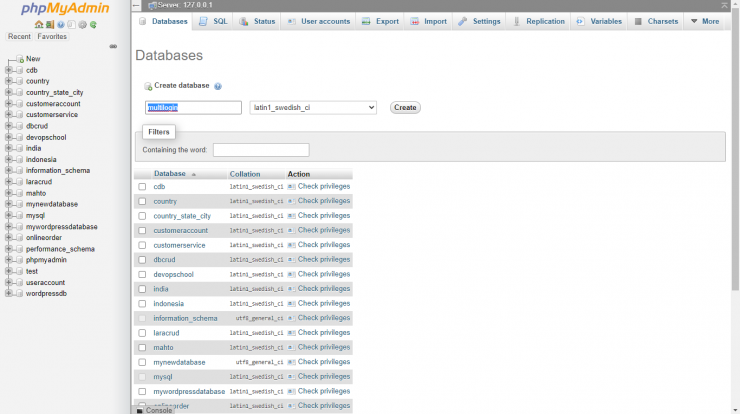Click the database icon next to cdb in sidebar

(x=20, y=70)
